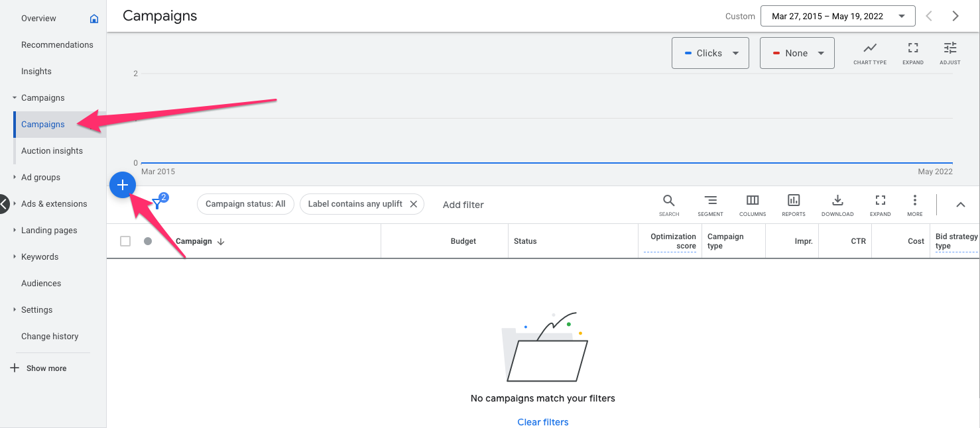Open Insights page
Screen dimensions: 980x428
[36, 72]
